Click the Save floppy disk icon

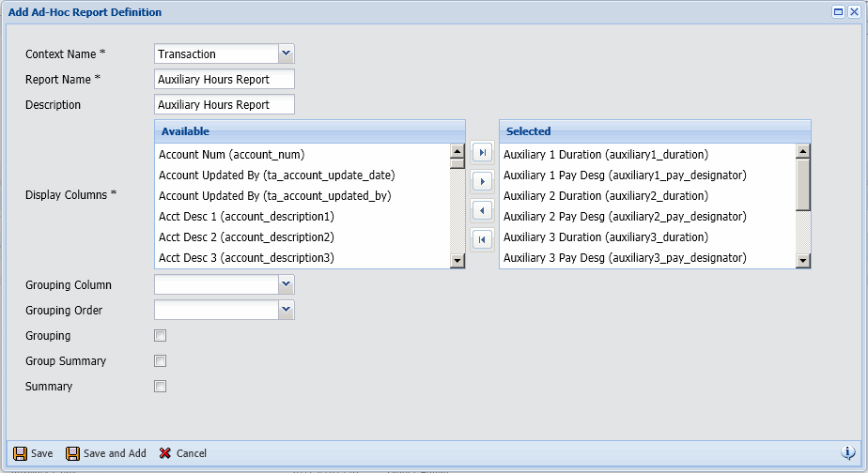pyautogui.click(x=20, y=453)
